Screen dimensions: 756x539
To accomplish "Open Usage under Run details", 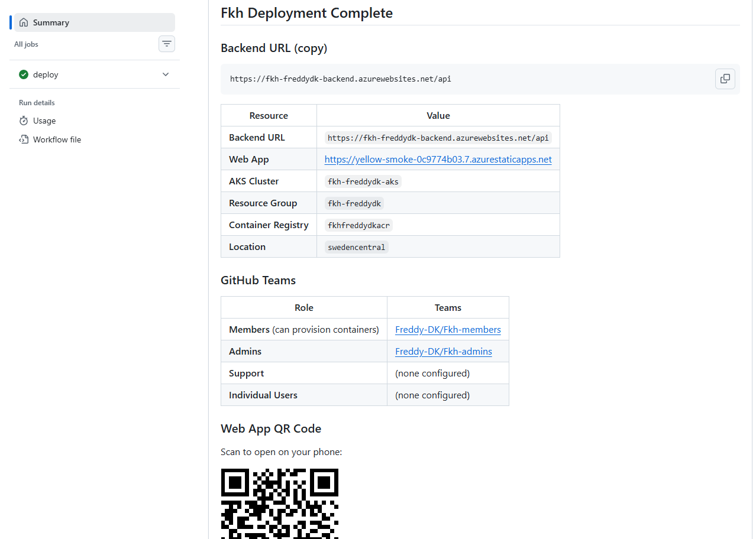I will (44, 121).
